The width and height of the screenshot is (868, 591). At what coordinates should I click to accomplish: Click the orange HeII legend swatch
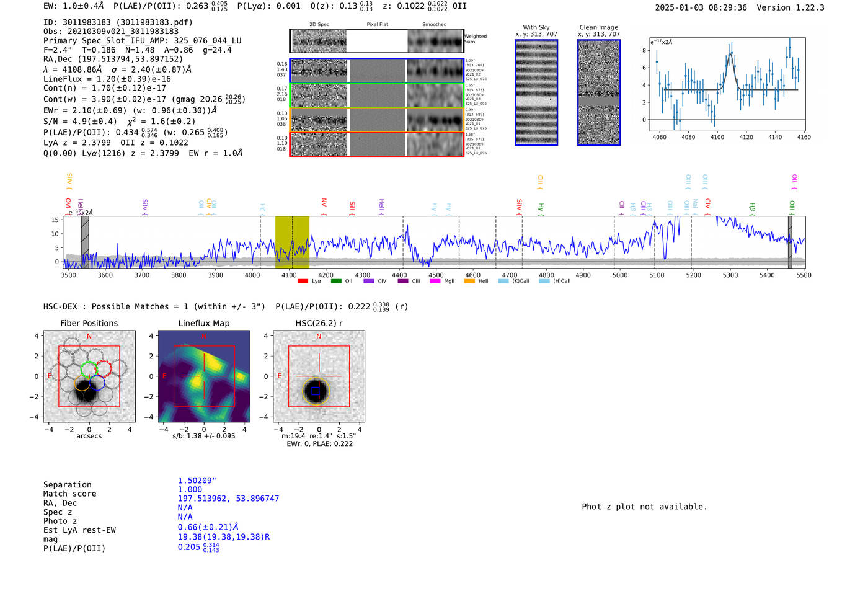469,281
